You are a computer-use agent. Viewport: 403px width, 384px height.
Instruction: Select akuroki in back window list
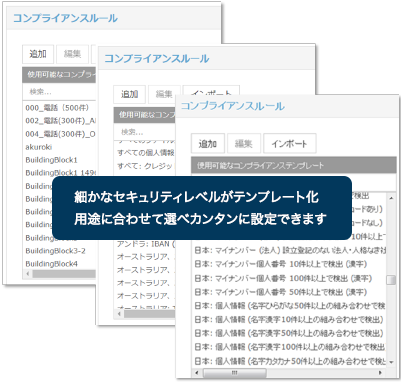click(39, 147)
